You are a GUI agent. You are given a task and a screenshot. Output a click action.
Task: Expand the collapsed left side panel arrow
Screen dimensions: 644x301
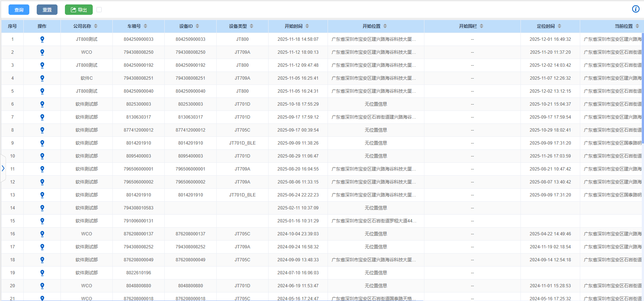(3, 168)
